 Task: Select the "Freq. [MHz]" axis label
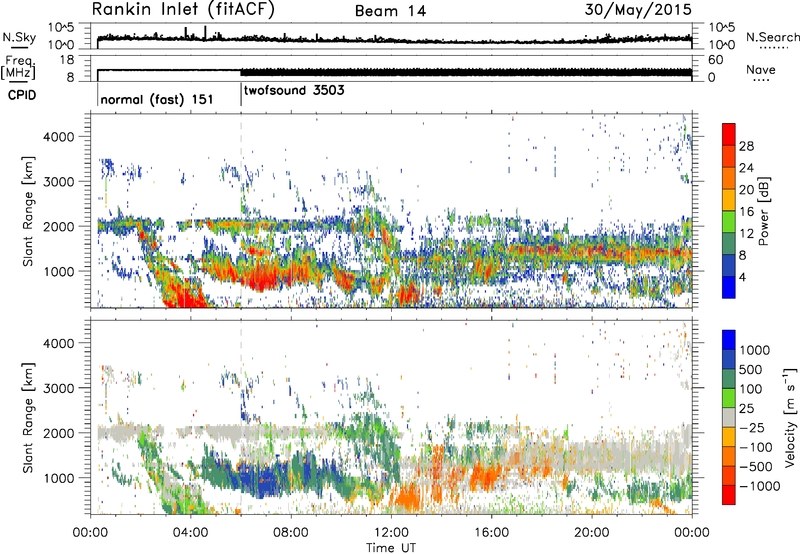coord(18,67)
